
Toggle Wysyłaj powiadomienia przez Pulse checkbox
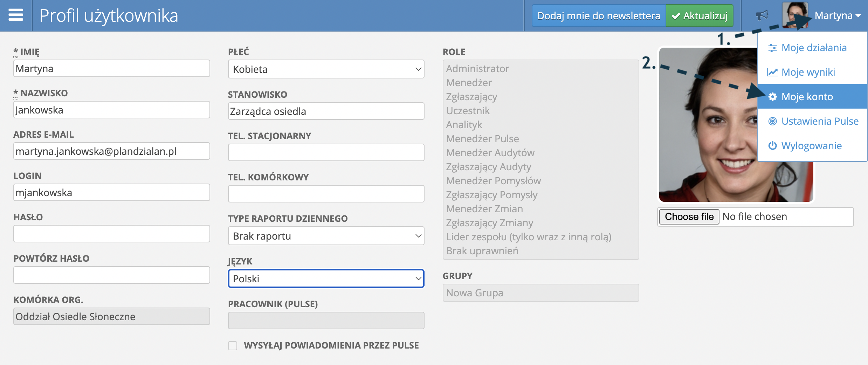tap(233, 346)
